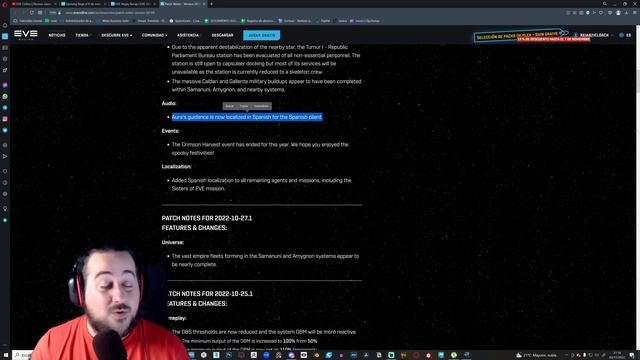Image resolution: width=640 pixels, height=360 pixels.
Task: Open the My Flow arrow sidebar icon
Action: point(5,156)
